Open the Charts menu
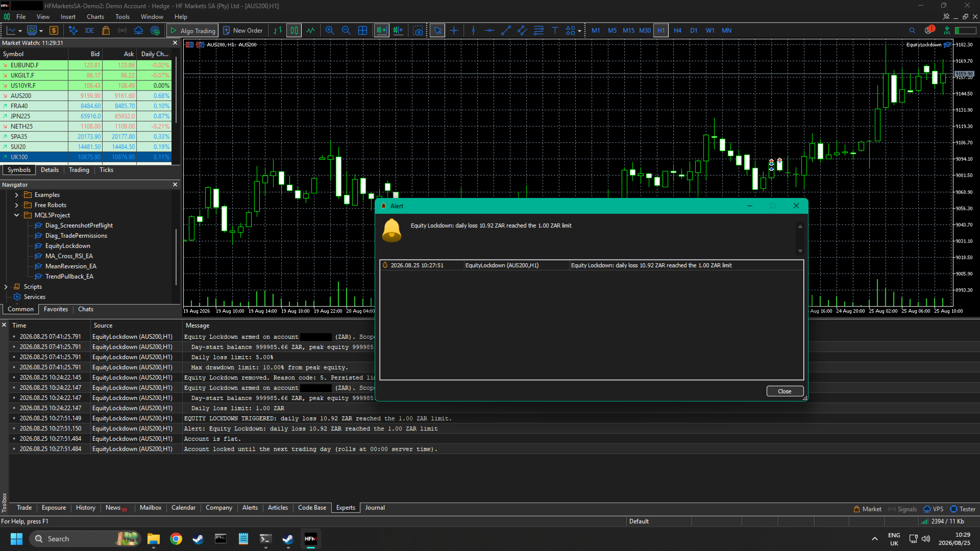The image size is (980, 551). click(x=95, y=17)
